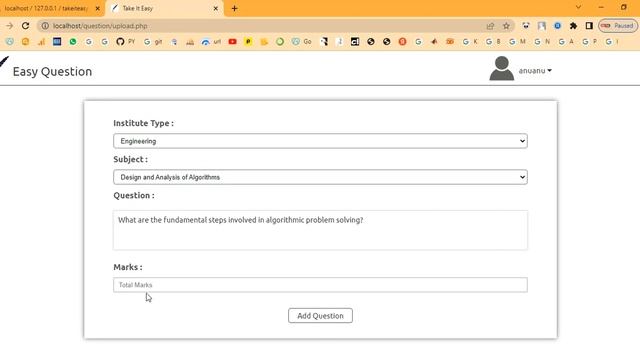Click into the Question text area
Image resolution: width=640 pixels, height=360 pixels.
click(320, 230)
